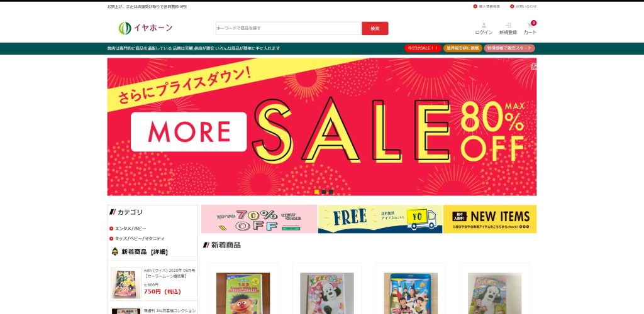Screen dimensions: 644x314
Task: Click the bell icon beside 新着商品
Action: tap(115, 251)
